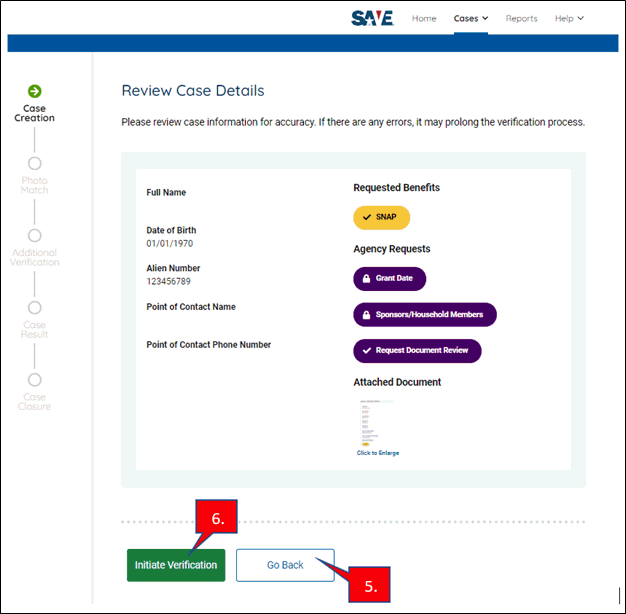
Task: Click the checkmark icon on Request Document Review
Action: click(x=366, y=351)
